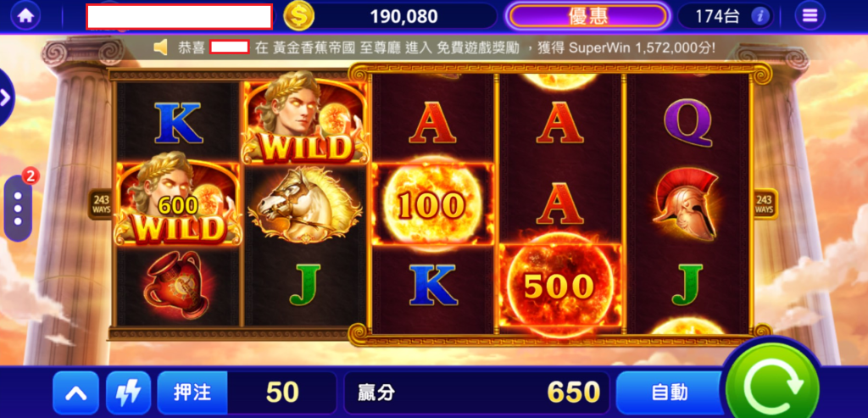This screenshot has height=418, width=868.
Task: Click the 190,080 balance display
Action: tap(403, 17)
